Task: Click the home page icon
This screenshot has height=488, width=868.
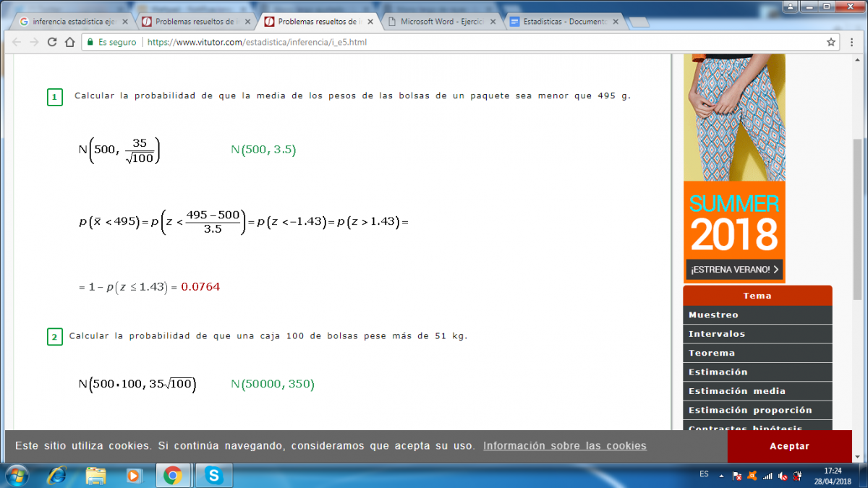Action: (69, 42)
